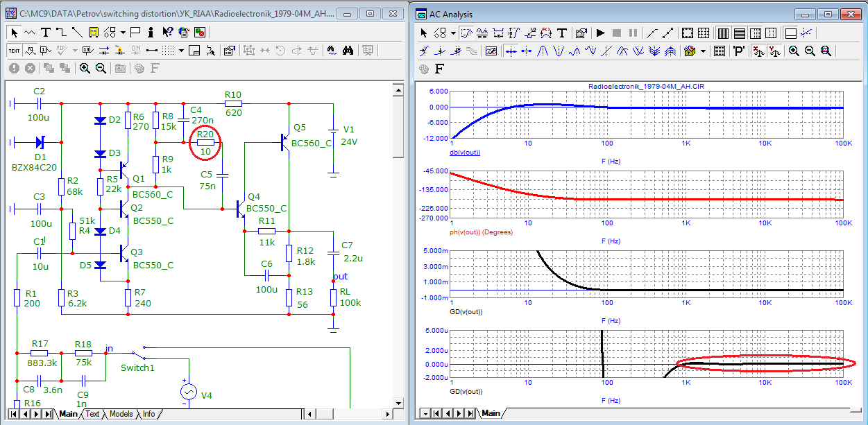Click the binoculars Find icon
868x425 pixels.
(348, 50)
